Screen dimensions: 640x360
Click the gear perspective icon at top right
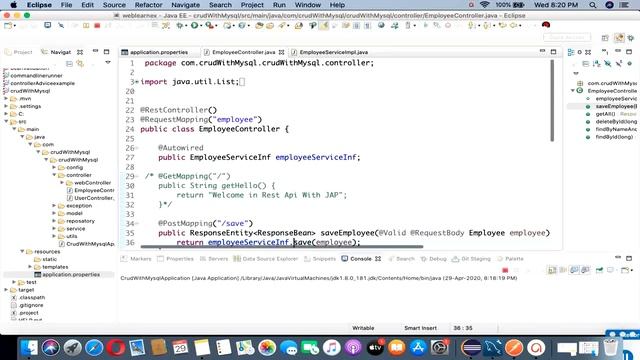(x=631, y=38)
